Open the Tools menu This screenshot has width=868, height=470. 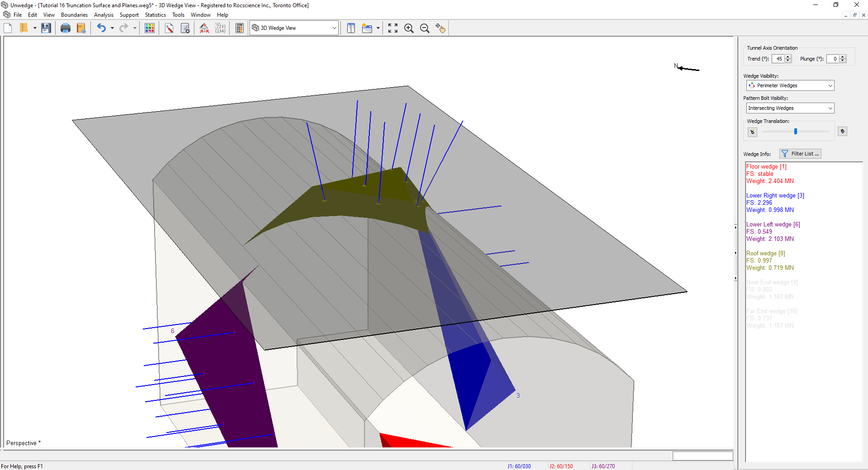(x=179, y=15)
